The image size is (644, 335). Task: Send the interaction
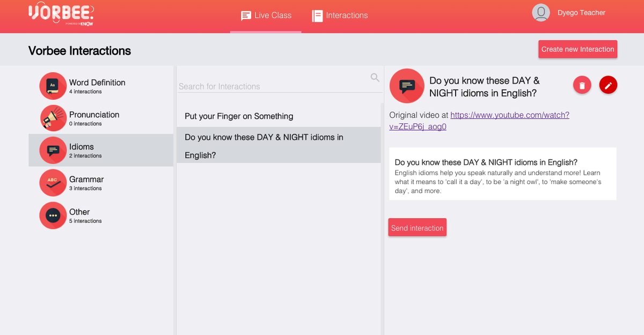click(418, 228)
